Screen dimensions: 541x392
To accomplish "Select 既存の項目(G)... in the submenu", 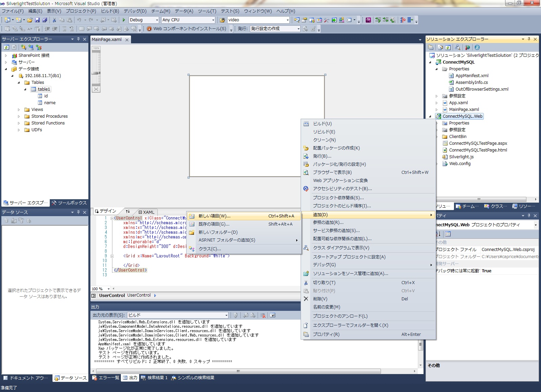I will point(243,224).
